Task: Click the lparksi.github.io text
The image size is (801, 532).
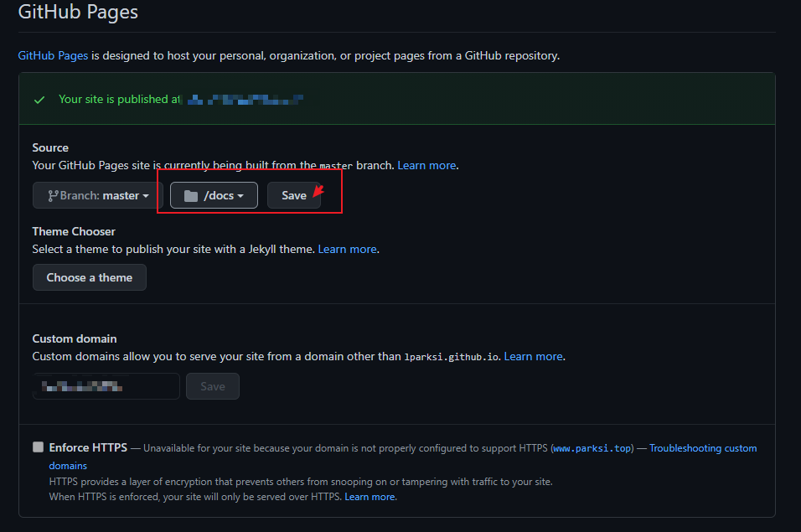Action: (x=451, y=357)
